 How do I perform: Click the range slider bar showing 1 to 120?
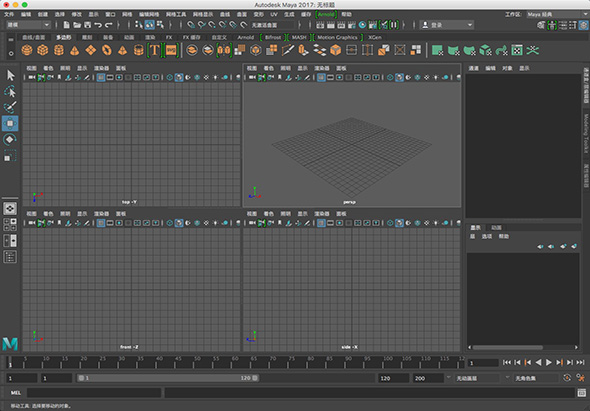168,378
